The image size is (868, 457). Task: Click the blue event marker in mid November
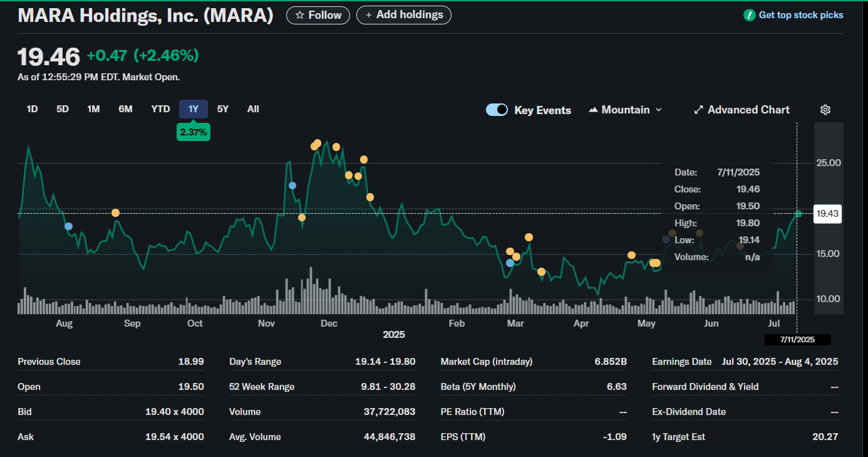click(292, 186)
